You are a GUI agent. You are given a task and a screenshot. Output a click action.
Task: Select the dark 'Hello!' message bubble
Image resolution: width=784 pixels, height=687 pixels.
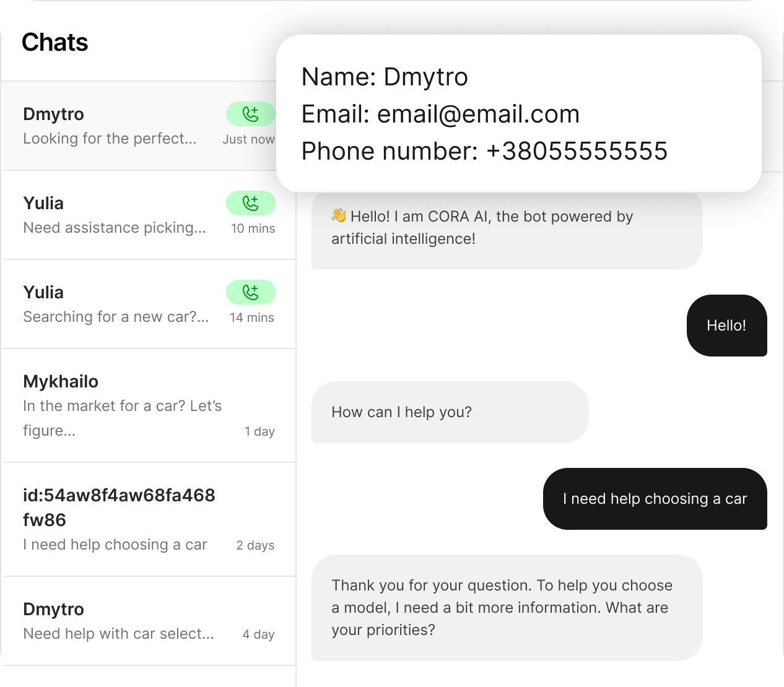[x=726, y=326]
